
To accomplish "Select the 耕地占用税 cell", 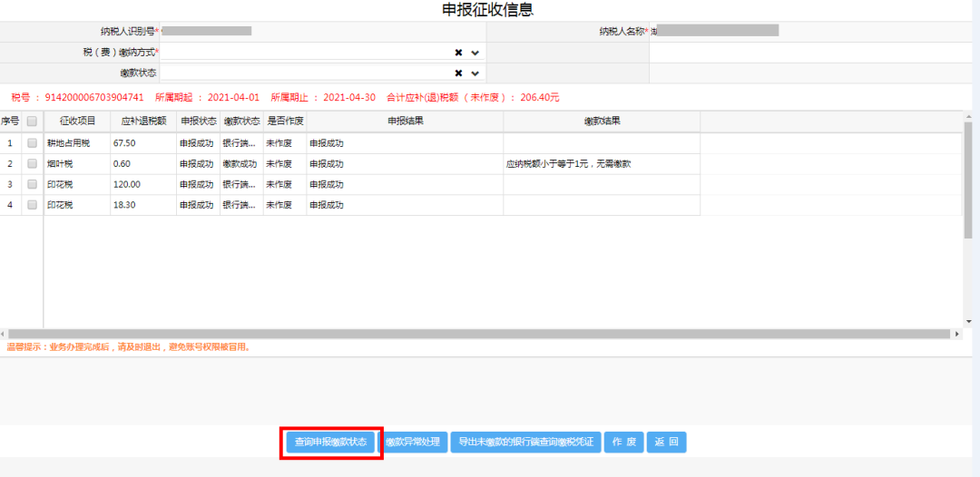I will click(x=77, y=143).
